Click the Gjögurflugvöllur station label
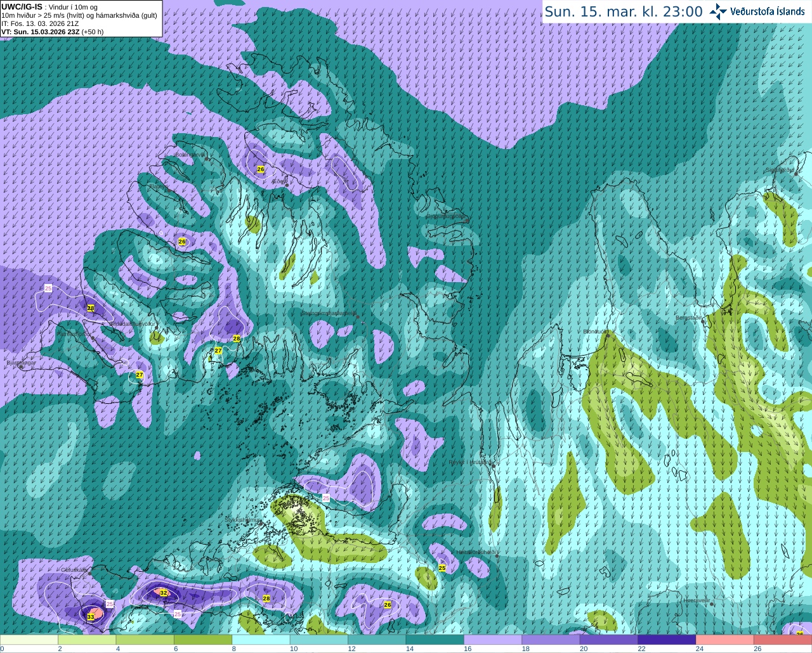The width and height of the screenshot is (812, 653). pyautogui.click(x=445, y=216)
